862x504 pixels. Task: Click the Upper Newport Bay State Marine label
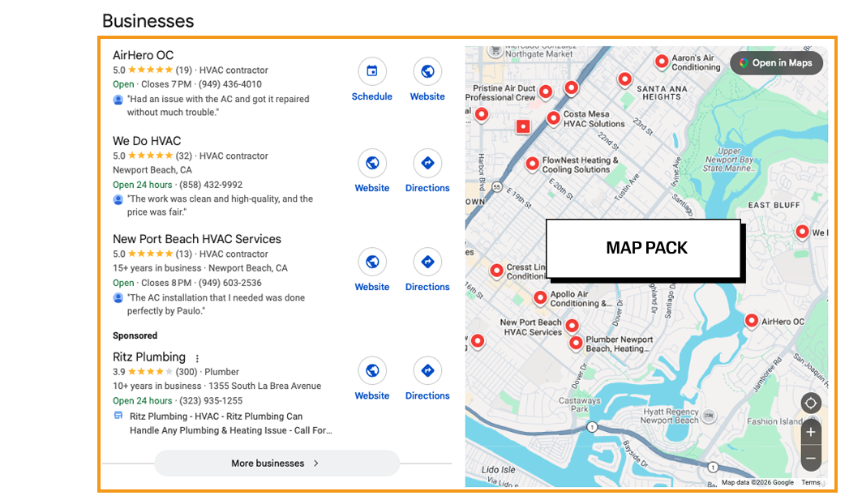[x=730, y=160]
